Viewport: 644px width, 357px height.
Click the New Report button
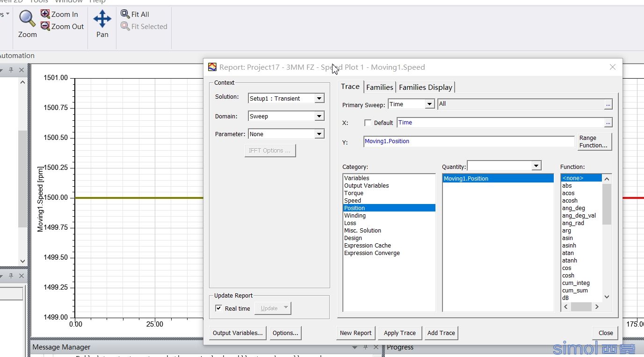tap(355, 333)
